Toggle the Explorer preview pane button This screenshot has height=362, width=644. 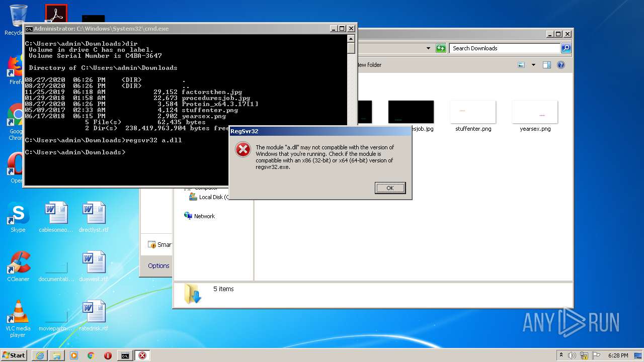[547, 65]
